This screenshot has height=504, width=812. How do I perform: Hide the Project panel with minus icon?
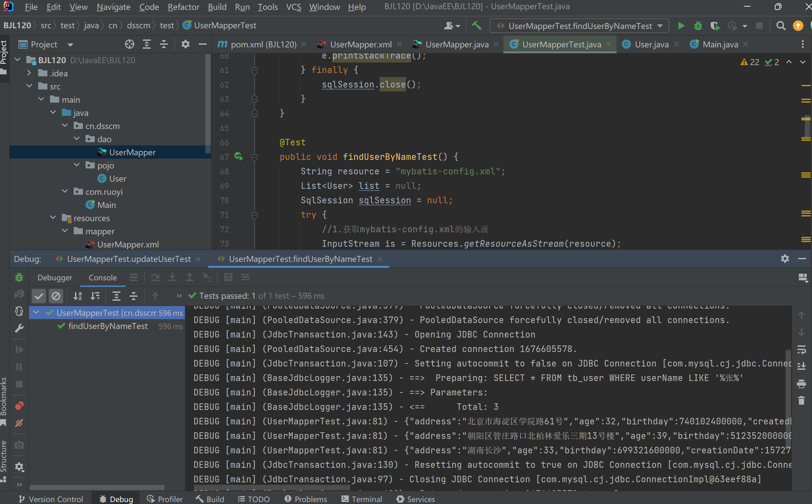coord(202,44)
